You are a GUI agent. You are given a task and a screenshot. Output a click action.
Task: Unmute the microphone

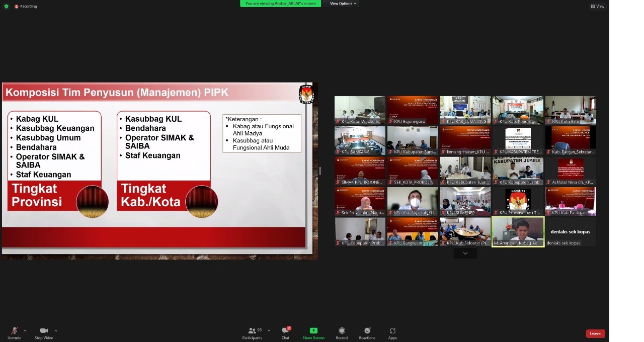(14, 332)
